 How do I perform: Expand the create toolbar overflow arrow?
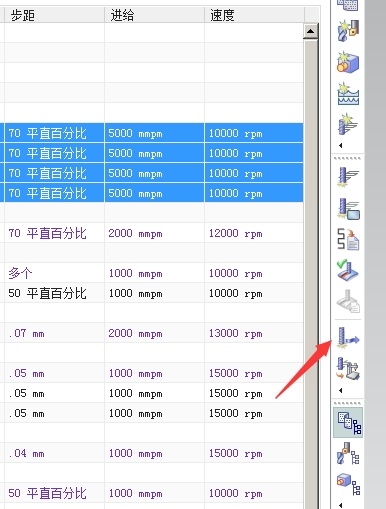click(x=340, y=145)
